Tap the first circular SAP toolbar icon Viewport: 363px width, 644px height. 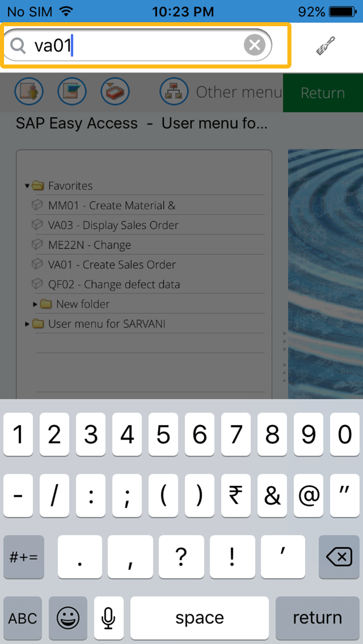(29, 92)
